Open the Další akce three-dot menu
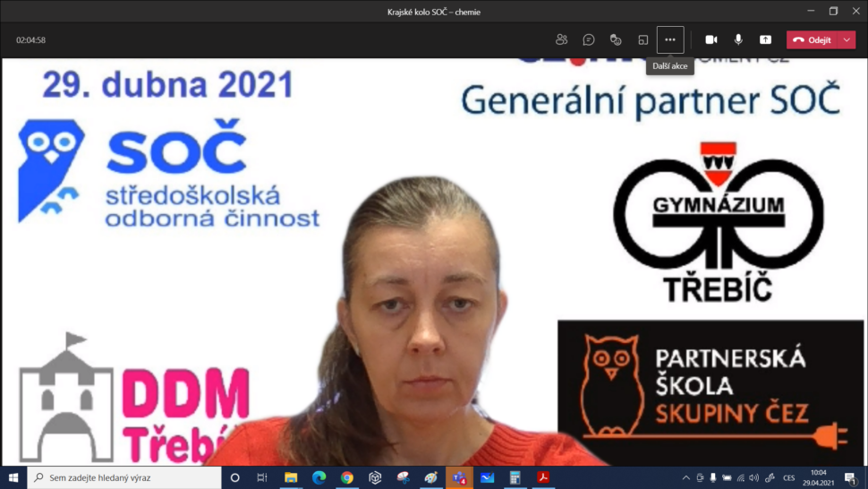This screenshot has height=489, width=868. coord(670,40)
